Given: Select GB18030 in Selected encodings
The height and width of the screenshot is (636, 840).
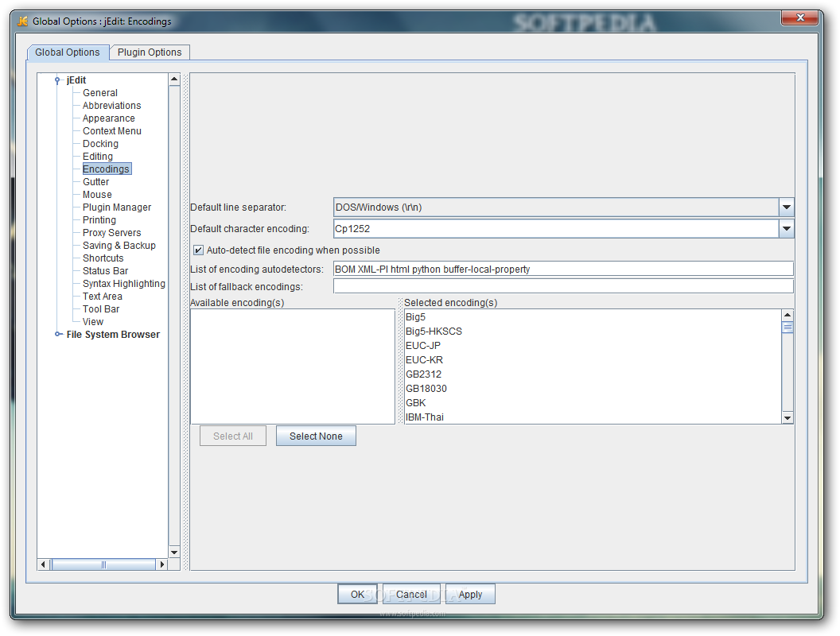Looking at the screenshot, I should point(593,389).
